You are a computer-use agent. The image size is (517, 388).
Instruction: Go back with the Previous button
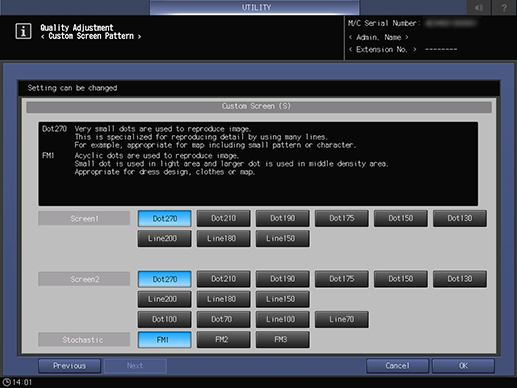pyautogui.click(x=69, y=366)
